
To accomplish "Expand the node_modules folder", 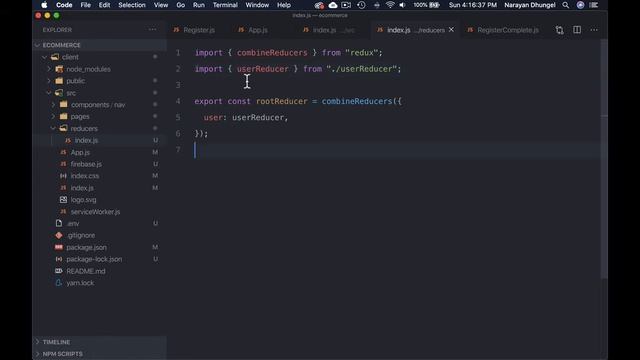I will pyautogui.click(x=49, y=69).
